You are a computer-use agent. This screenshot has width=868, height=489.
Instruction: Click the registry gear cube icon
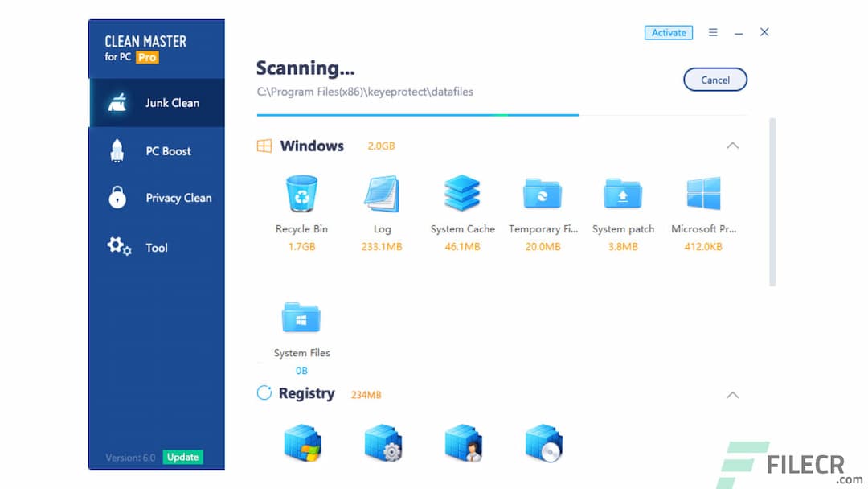point(383,442)
